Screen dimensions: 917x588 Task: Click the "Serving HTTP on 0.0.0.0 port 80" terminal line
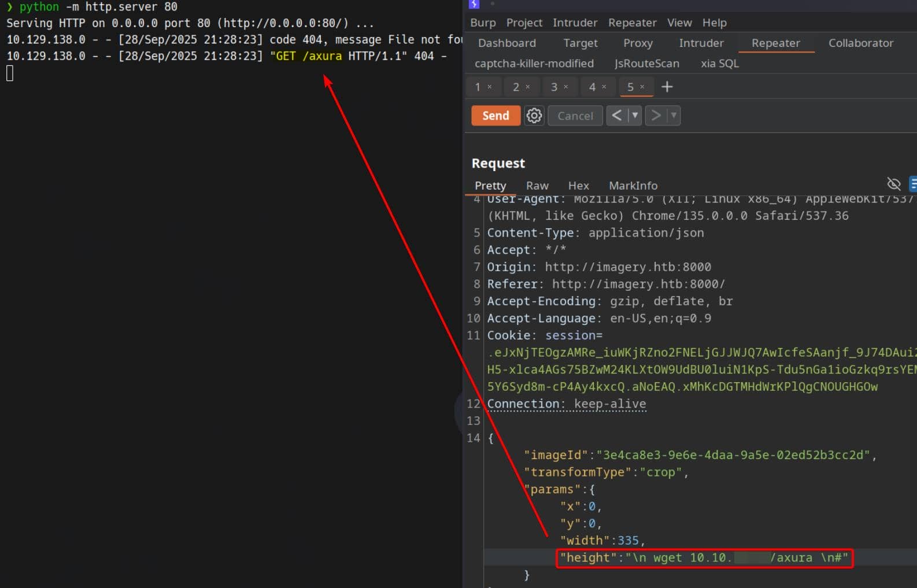pos(190,23)
